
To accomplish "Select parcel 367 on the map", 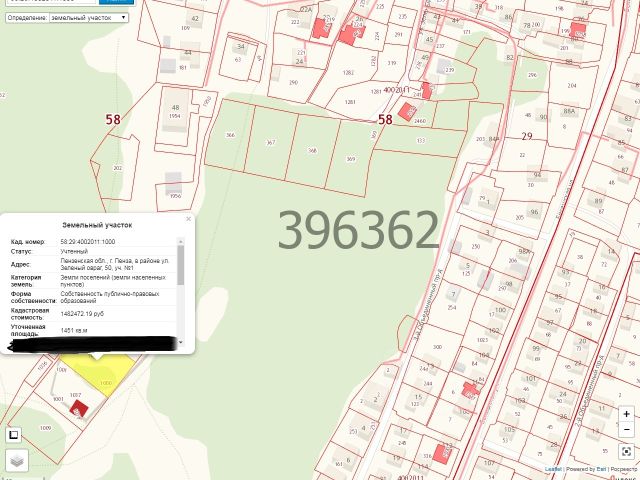I will point(270,141).
